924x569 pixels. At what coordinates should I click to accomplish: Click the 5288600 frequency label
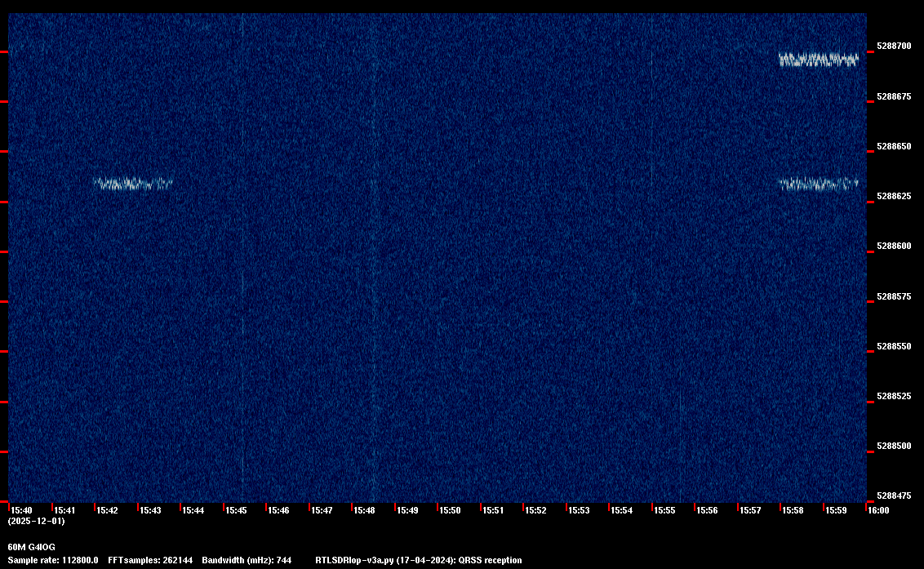coord(894,246)
